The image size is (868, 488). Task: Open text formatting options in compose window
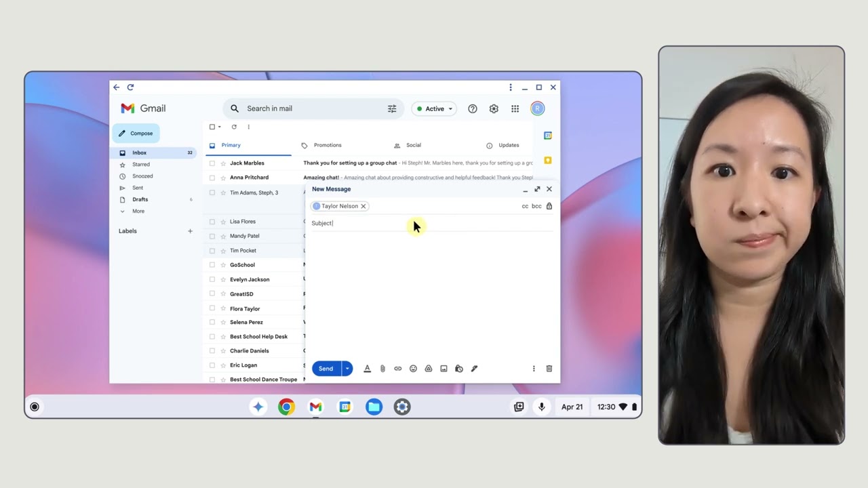tap(367, 368)
